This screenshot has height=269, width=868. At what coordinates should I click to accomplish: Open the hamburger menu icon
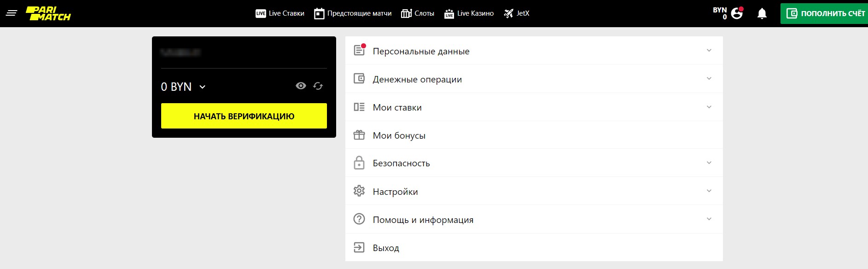[12, 13]
